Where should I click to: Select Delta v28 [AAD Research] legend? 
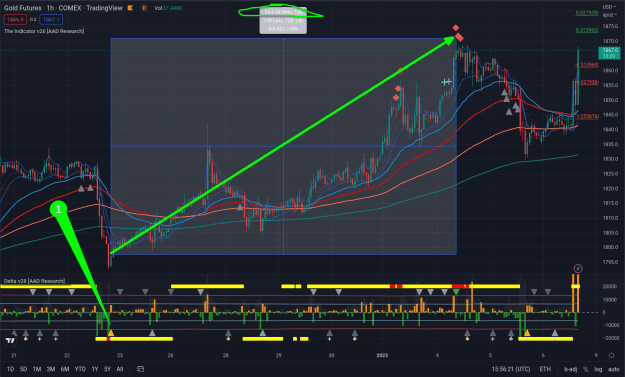[x=34, y=281]
